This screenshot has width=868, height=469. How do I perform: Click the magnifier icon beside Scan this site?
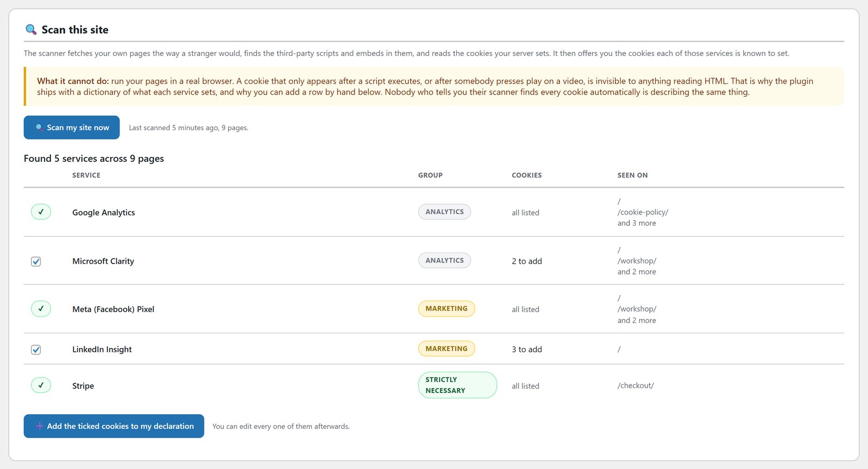[31, 30]
